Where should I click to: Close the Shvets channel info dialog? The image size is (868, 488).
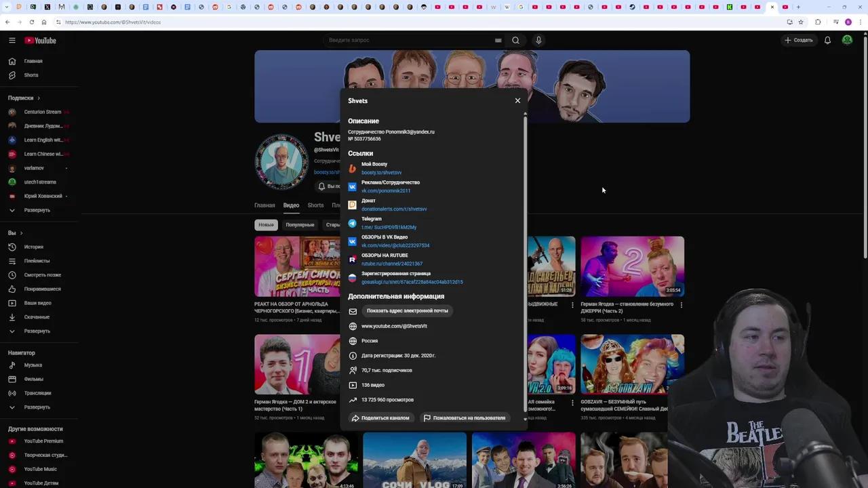[x=517, y=100]
